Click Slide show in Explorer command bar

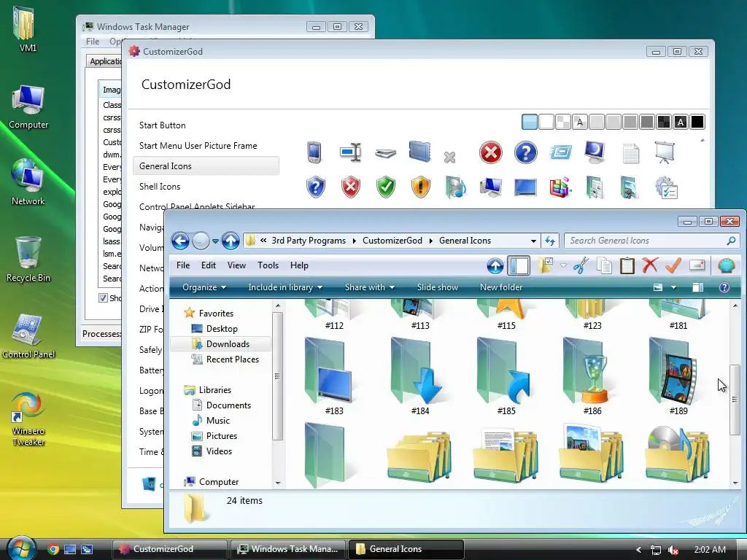pyautogui.click(x=438, y=287)
